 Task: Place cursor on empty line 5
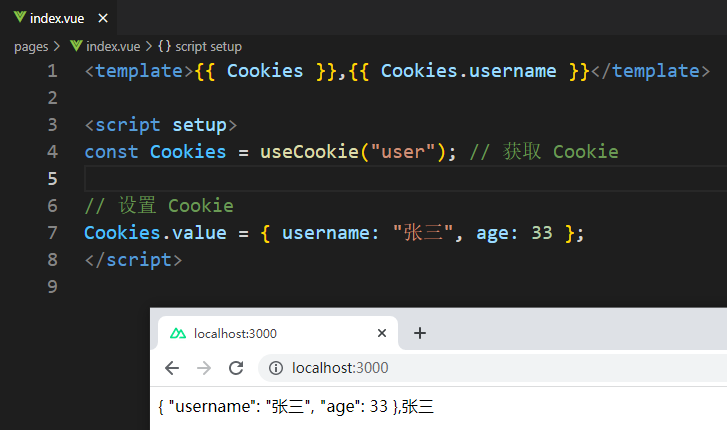(x=405, y=179)
